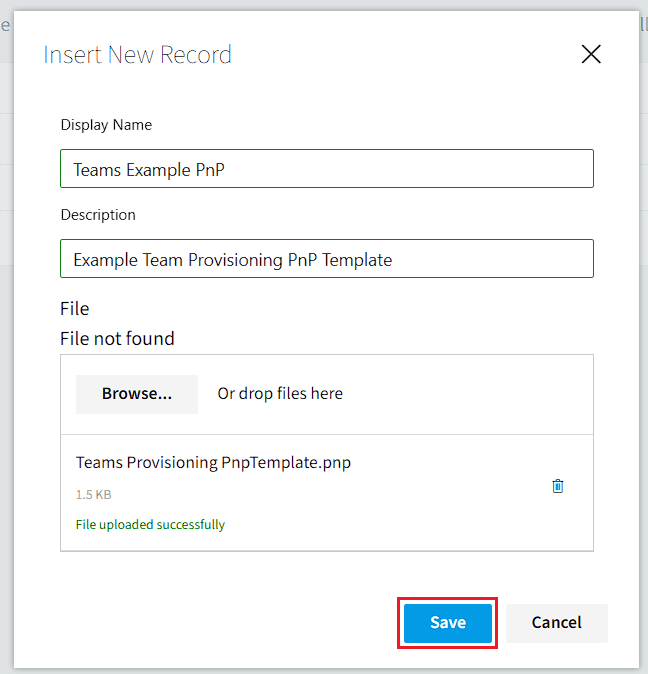Image resolution: width=648 pixels, height=674 pixels.
Task: Focus the Display Name input field
Action: 327,168
